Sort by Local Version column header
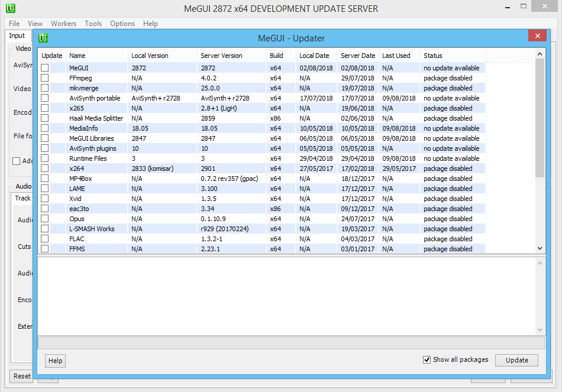Screen dimensions: 562x392 tap(162, 56)
